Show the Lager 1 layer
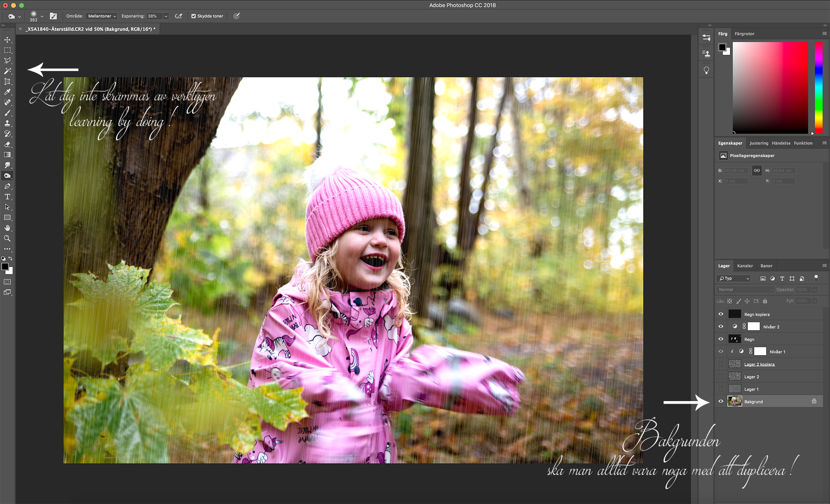The image size is (830, 504). (x=721, y=389)
